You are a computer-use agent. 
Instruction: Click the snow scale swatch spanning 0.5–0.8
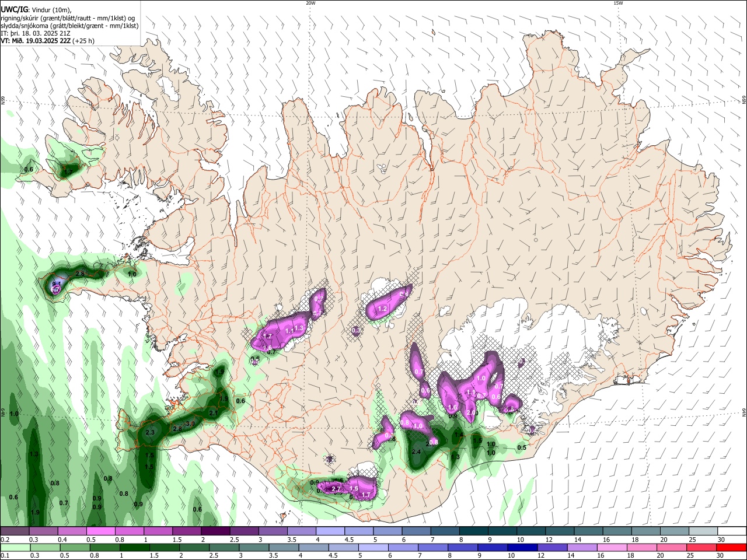tap(100, 531)
